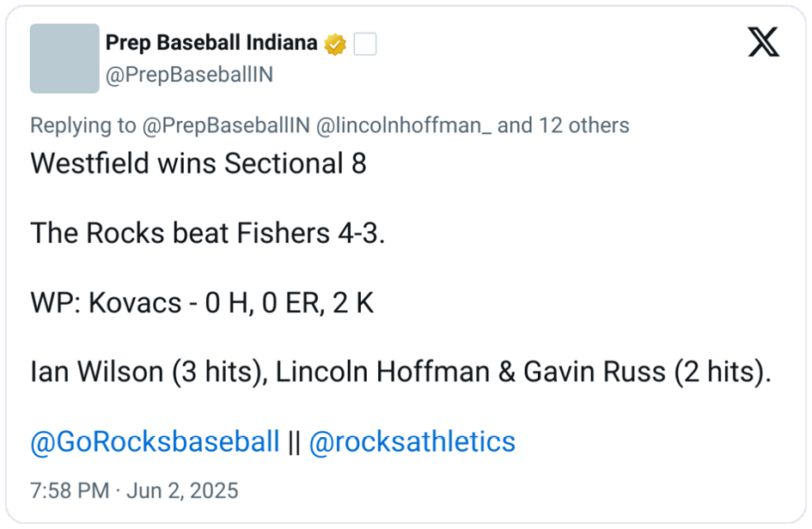812x529 pixels.
Task: Click the name "Ian Wilson" in the tweet
Action: pos(96,372)
